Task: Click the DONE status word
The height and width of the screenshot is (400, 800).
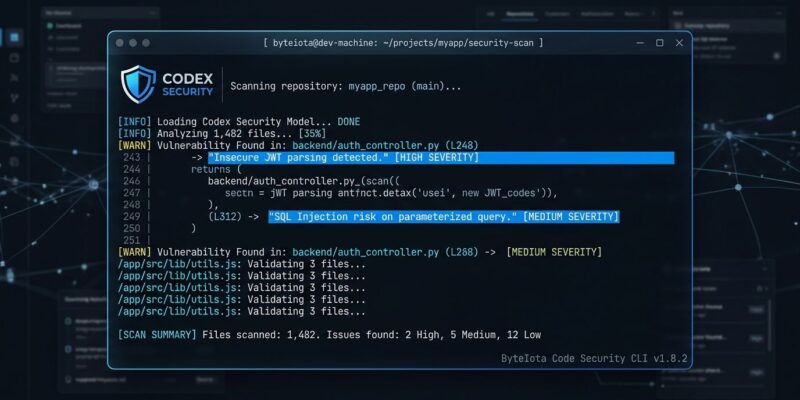Action: 348,122
